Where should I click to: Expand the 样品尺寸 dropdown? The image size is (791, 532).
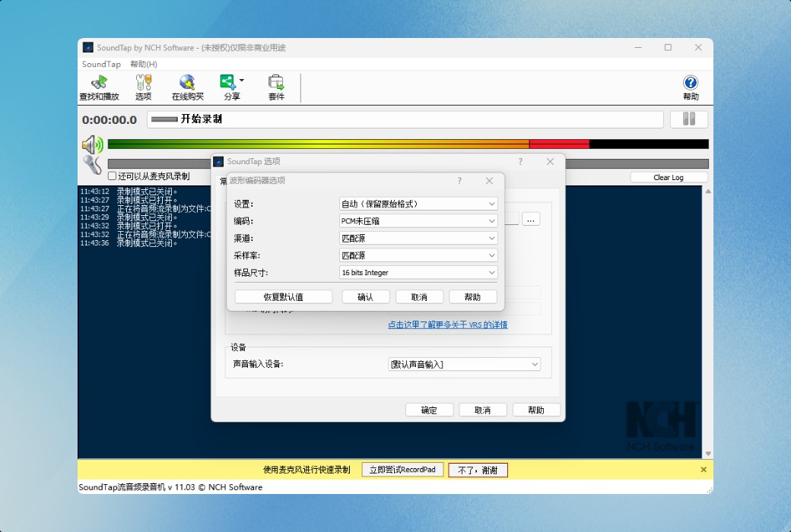[x=417, y=272]
